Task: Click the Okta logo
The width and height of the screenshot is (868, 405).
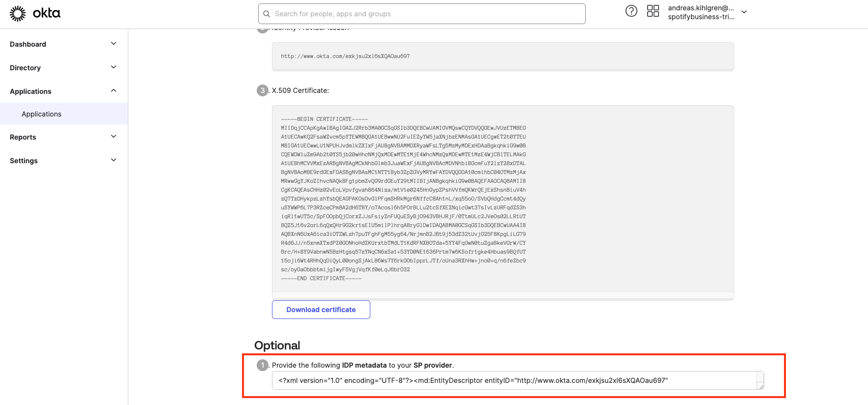Action: pos(35,14)
